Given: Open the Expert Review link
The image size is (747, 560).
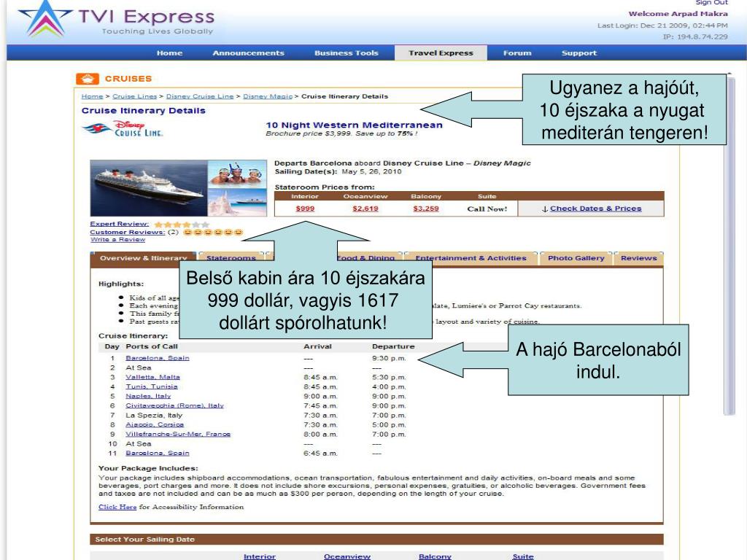Looking at the screenshot, I should 119,224.
